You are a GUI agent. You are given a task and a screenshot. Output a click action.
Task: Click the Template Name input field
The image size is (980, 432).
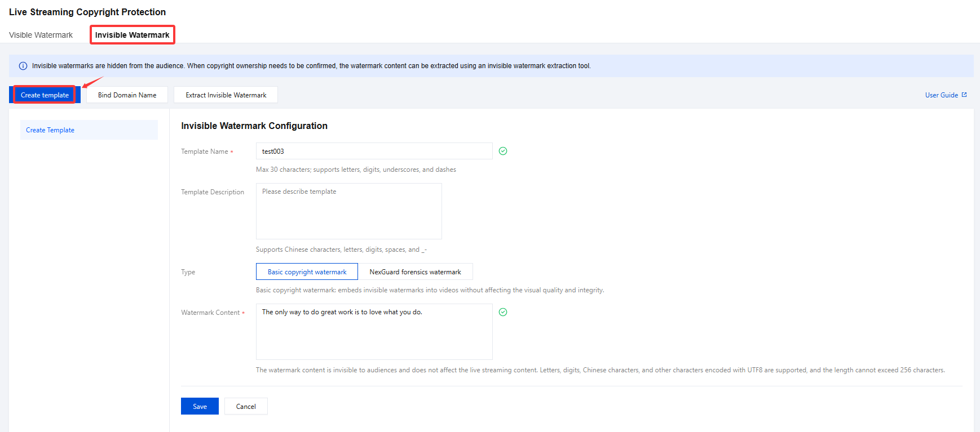pos(374,152)
